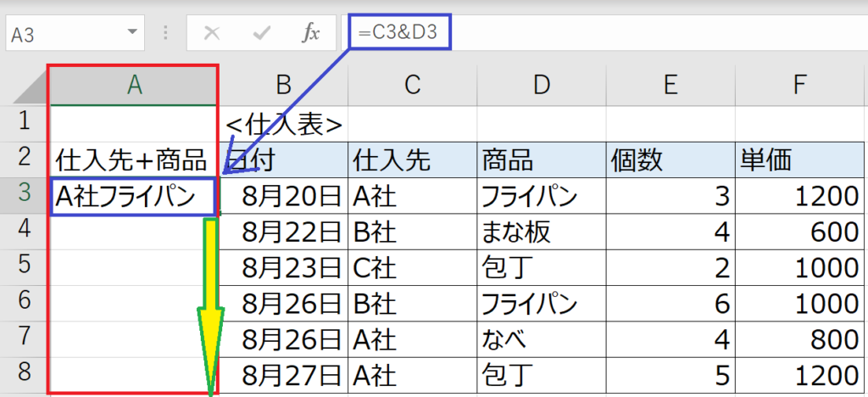Select the cell with <仕入表> title
868x397 pixels.
[284, 124]
